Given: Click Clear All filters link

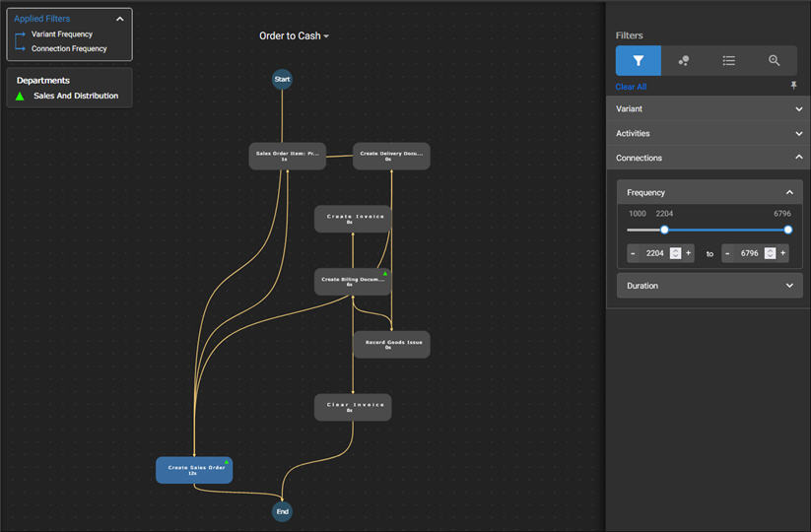Looking at the screenshot, I should pyautogui.click(x=631, y=87).
